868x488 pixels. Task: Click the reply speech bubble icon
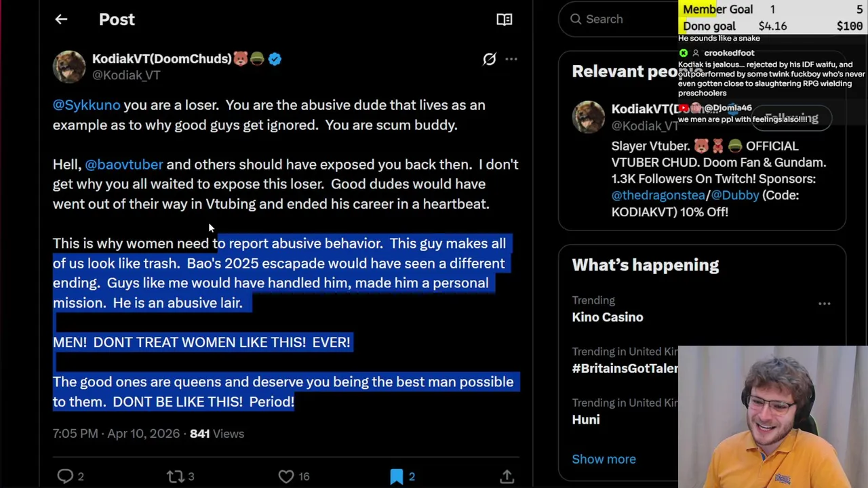tap(65, 476)
